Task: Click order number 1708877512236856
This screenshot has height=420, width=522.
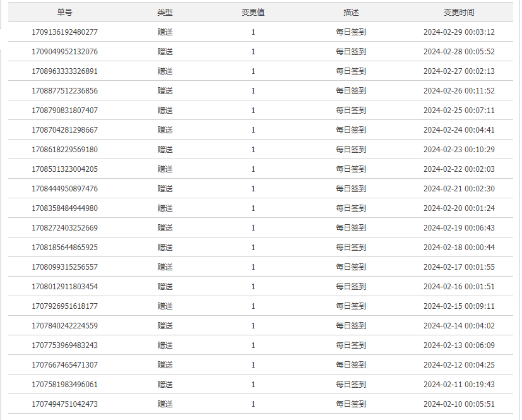Action: [x=64, y=91]
